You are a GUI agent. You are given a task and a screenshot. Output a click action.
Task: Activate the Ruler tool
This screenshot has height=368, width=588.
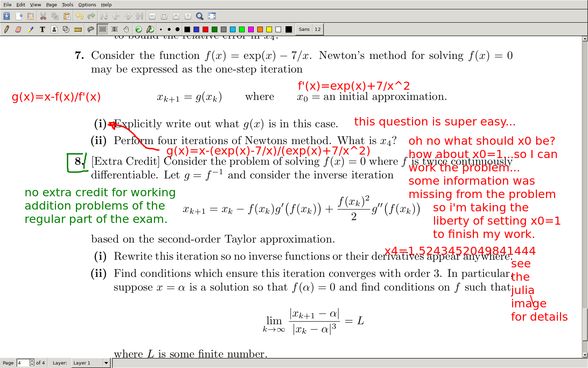pos(78,29)
